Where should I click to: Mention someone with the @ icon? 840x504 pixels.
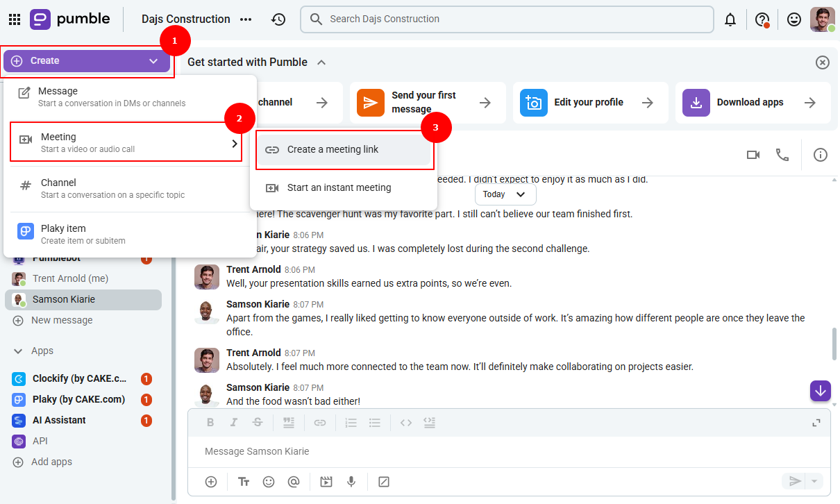click(294, 482)
